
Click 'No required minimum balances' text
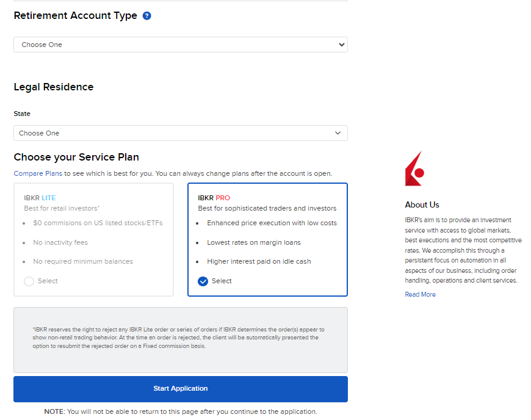tap(83, 261)
